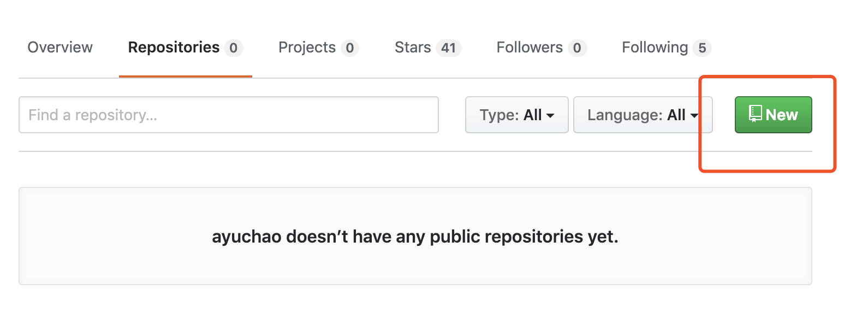Click the Language dropdown caret arrow

[x=694, y=115]
